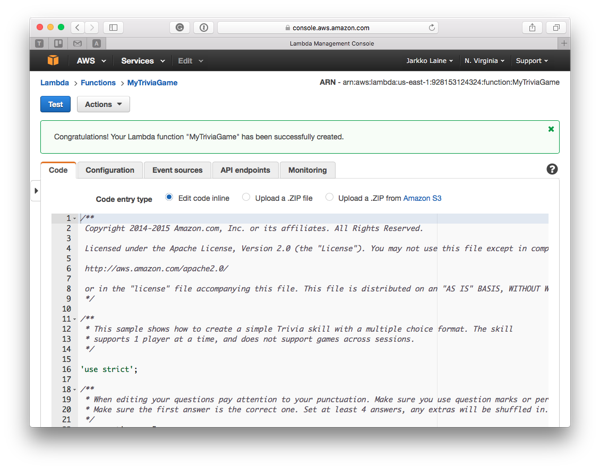The image size is (600, 470).
Task: Select Upload a .ZIP from Amazon S3 radio
Action: [329, 197]
